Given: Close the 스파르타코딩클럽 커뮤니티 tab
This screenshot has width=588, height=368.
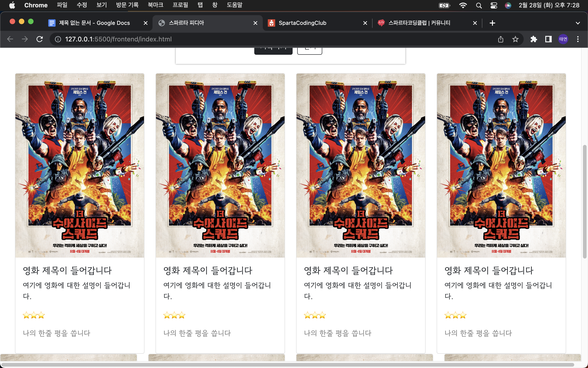Looking at the screenshot, I should [x=475, y=23].
